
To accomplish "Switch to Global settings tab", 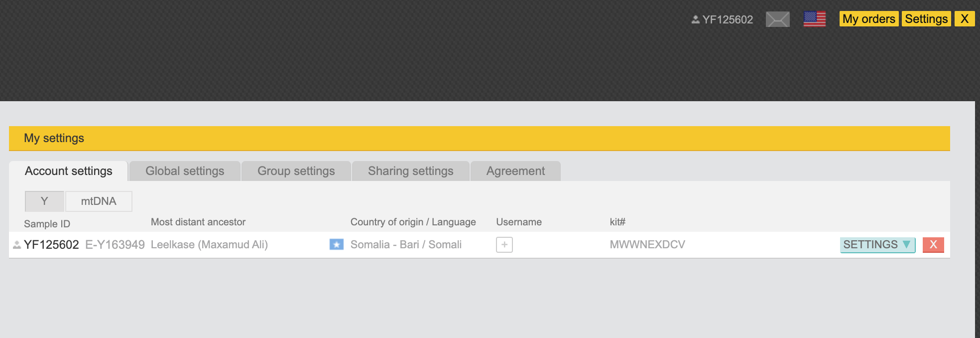I will [x=185, y=171].
